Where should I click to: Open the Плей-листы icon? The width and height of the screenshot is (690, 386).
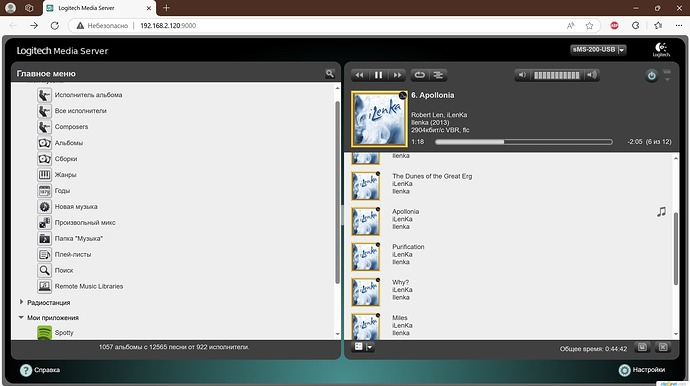coord(44,254)
